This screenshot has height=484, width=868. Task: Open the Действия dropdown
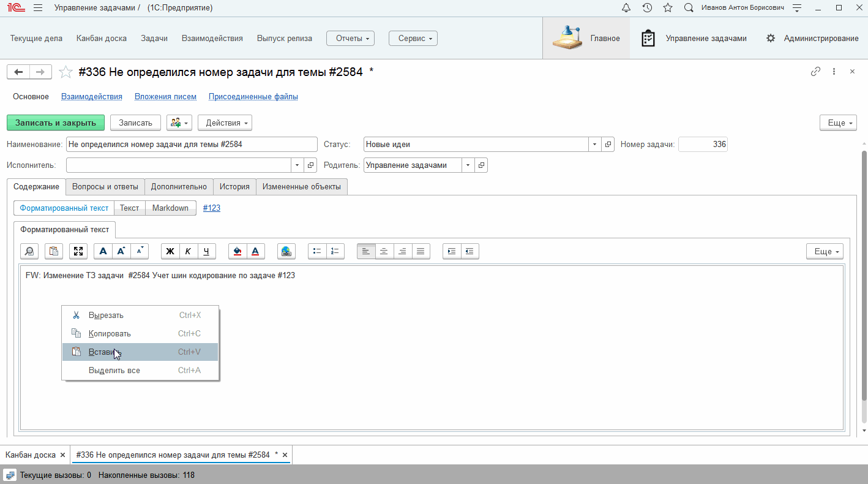click(225, 123)
